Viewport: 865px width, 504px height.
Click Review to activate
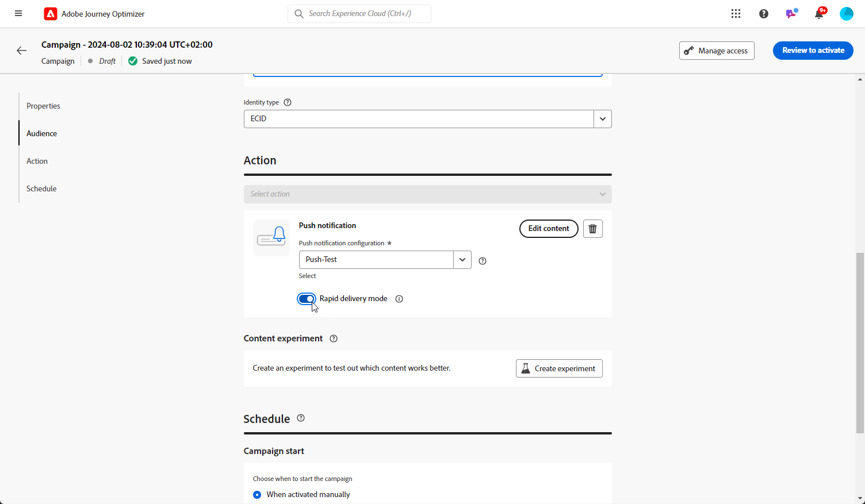point(813,51)
